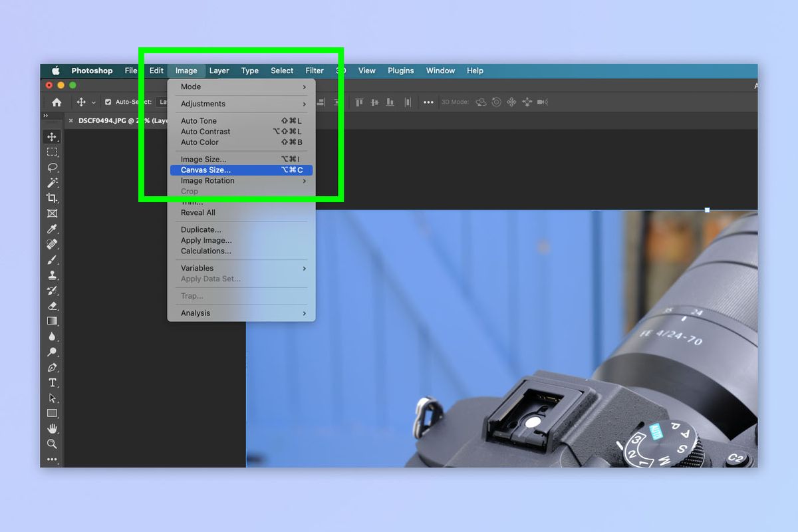Screen dimensions: 798x532
Task: Open the Photoshop Home screen
Action: [x=57, y=102]
